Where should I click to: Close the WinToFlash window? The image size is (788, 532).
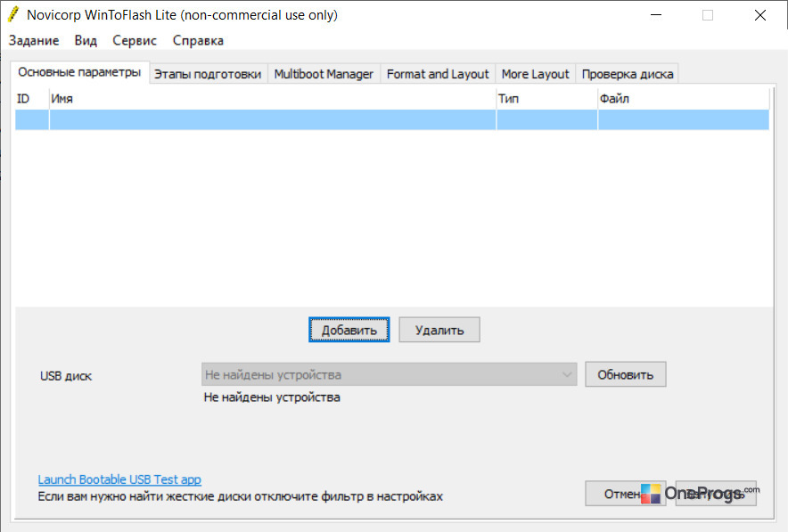pos(760,15)
